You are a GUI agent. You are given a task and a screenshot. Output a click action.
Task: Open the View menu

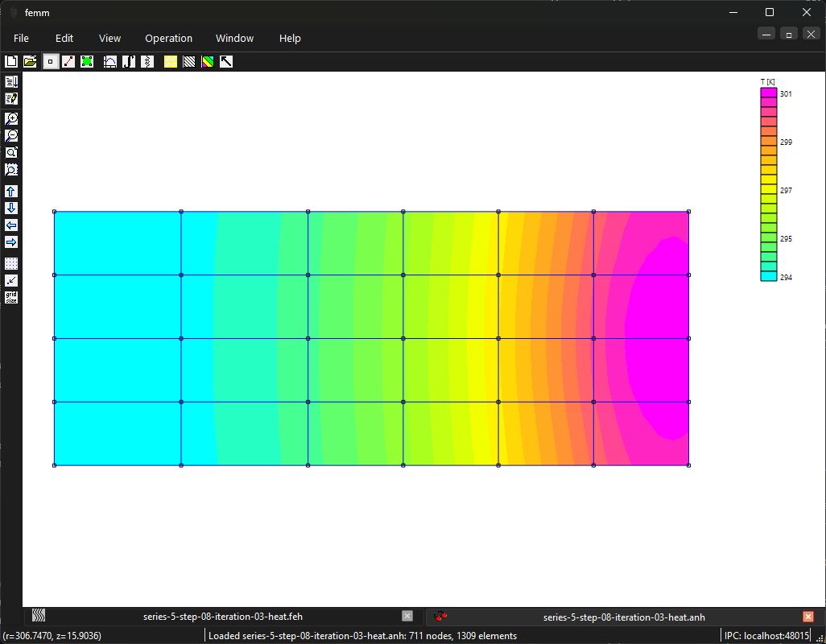(109, 39)
